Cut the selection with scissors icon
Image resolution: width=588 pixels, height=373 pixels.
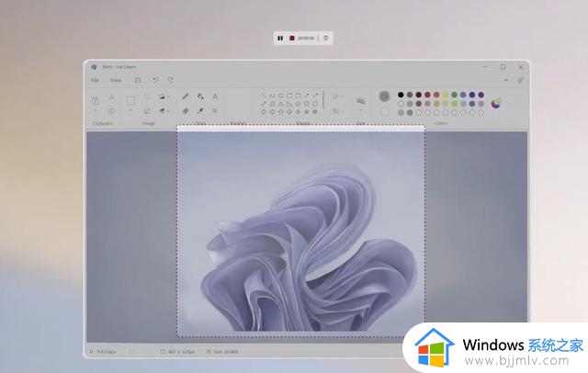111,97
